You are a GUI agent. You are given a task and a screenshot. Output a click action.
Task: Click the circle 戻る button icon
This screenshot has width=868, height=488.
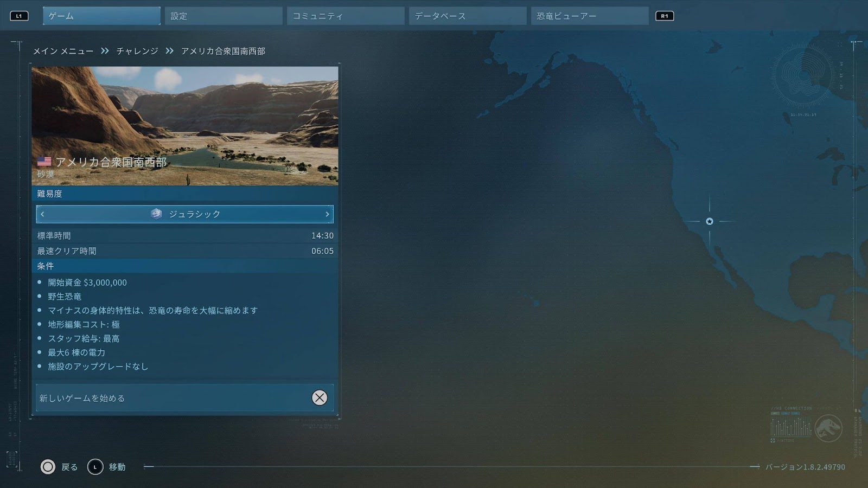(x=48, y=467)
